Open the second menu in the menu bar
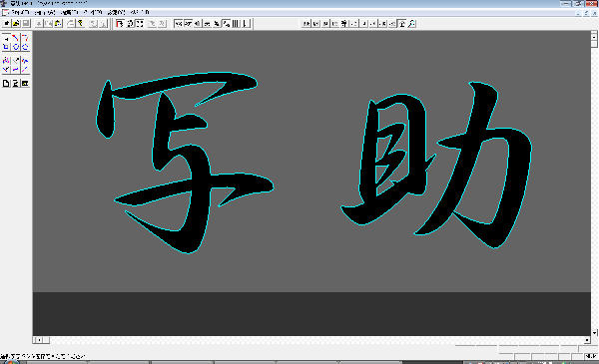This screenshot has width=599, height=364. click(x=45, y=13)
